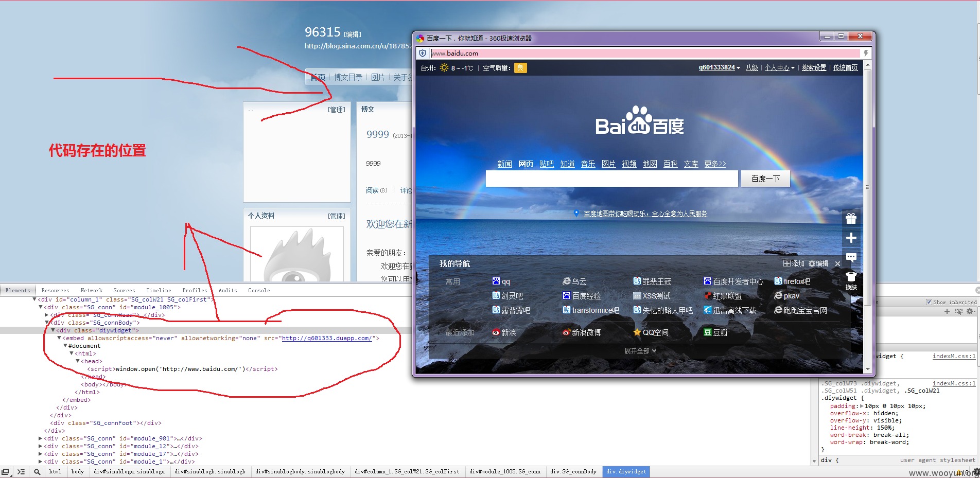Add new style rule plus icon

pyautogui.click(x=947, y=311)
